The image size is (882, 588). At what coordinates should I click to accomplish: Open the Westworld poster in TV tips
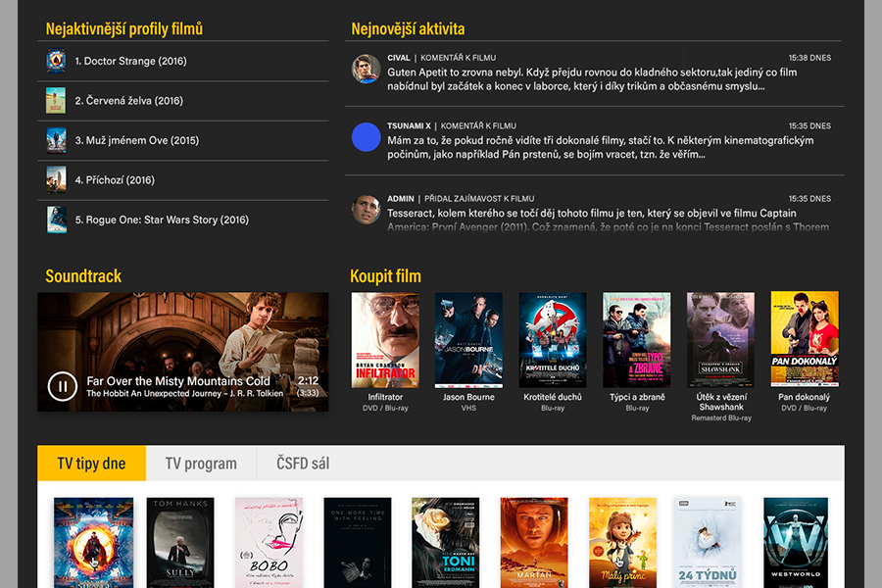[x=796, y=542]
